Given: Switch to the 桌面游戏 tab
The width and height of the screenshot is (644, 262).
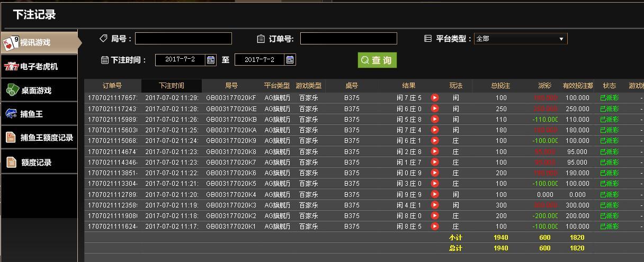Looking at the screenshot, I should 39,90.
